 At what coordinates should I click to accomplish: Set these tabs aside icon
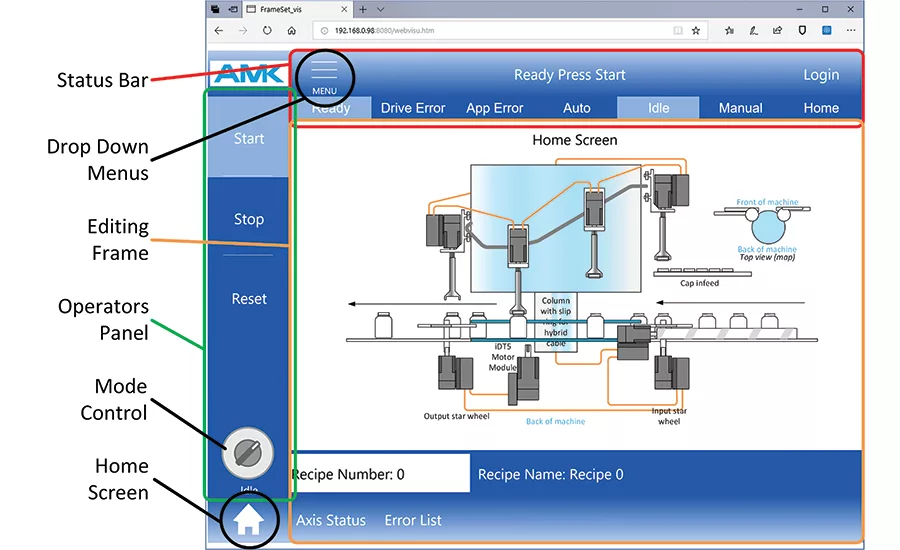(233, 9)
